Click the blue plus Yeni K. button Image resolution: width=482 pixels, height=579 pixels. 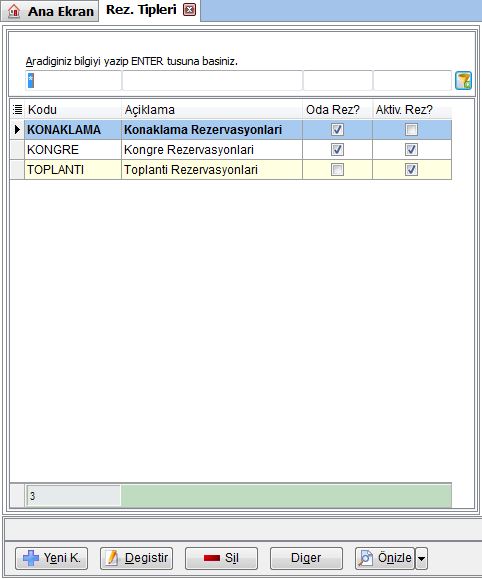(x=51, y=558)
